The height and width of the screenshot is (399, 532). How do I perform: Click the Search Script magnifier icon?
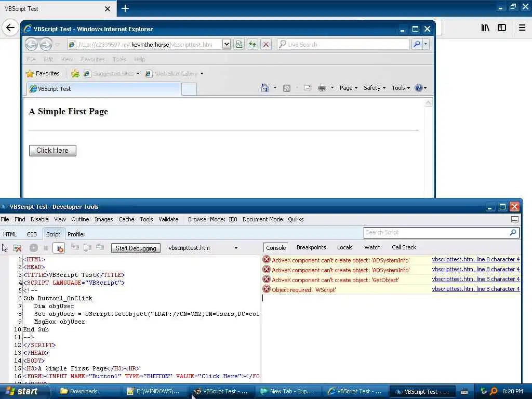click(513, 232)
